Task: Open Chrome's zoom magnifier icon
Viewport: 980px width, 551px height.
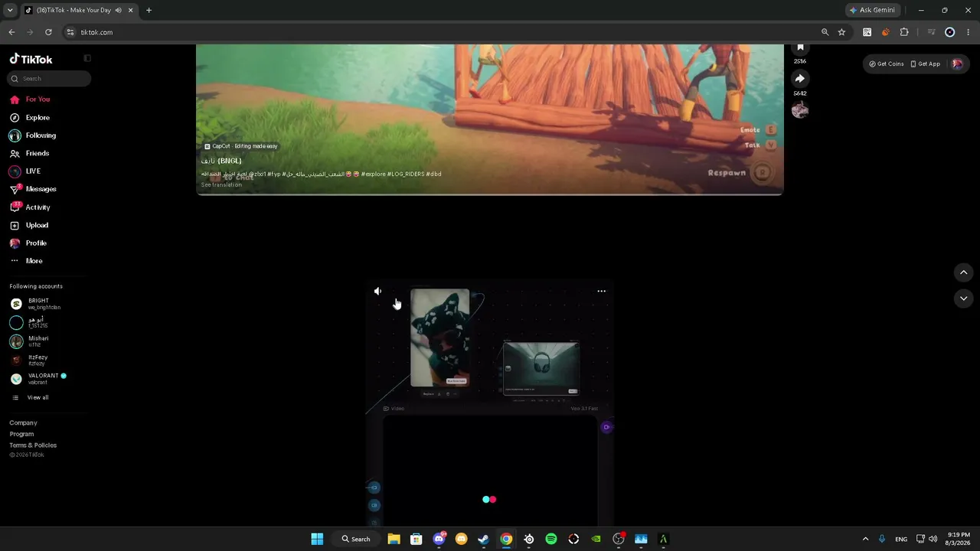Action: tap(825, 32)
